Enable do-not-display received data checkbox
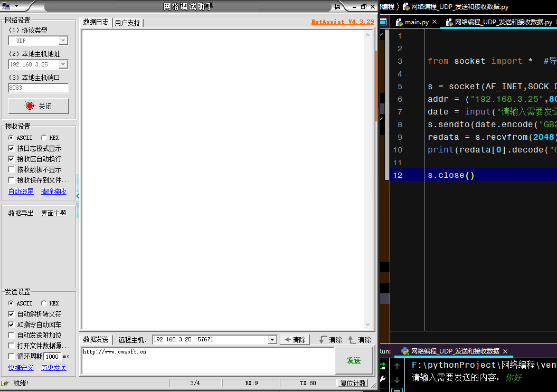The width and height of the screenshot is (557, 392). click(x=11, y=169)
